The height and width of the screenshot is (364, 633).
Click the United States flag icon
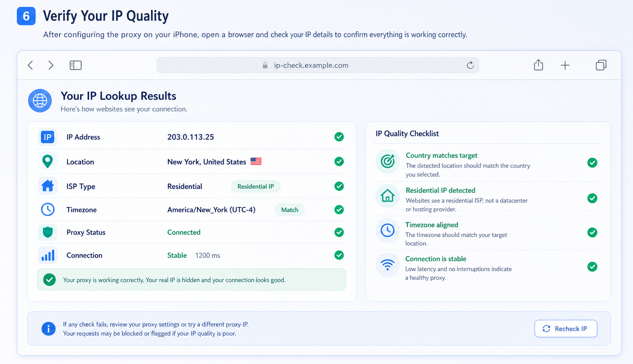tap(256, 162)
